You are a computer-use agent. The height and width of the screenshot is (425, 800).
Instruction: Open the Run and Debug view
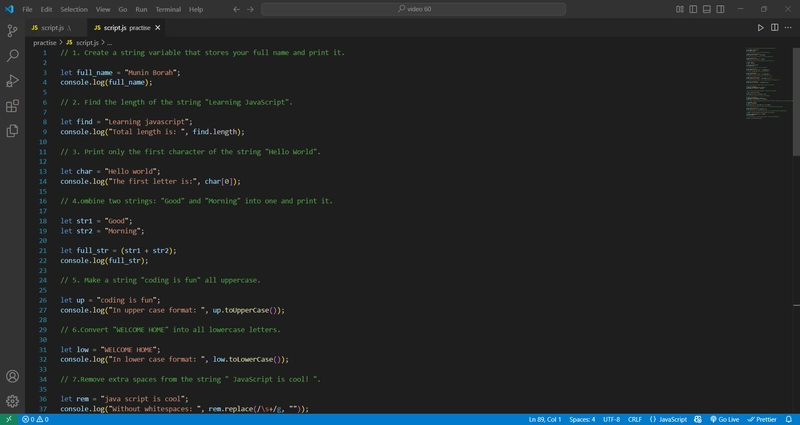click(12, 81)
